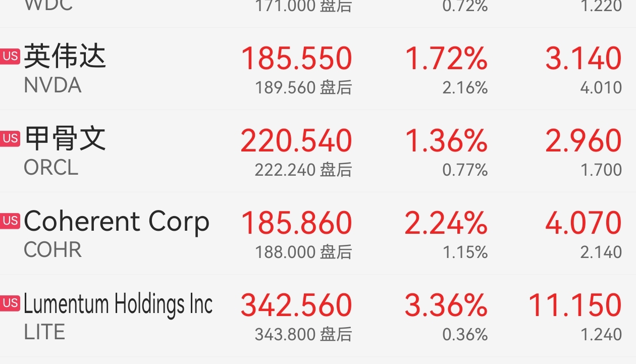Viewport: 636px width, 364px height.
Task: Click Lumentum's price change 11.150
Action: [x=575, y=305]
